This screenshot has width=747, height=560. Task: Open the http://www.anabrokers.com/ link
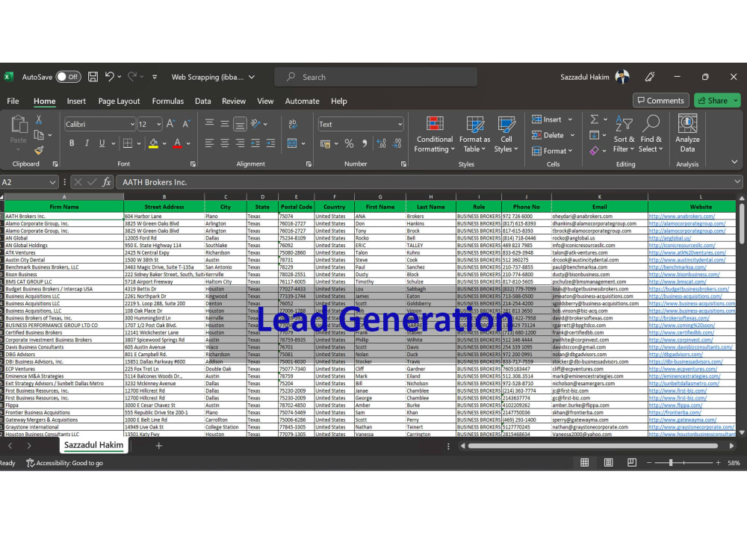pyautogui.click(x=682, y=217)
